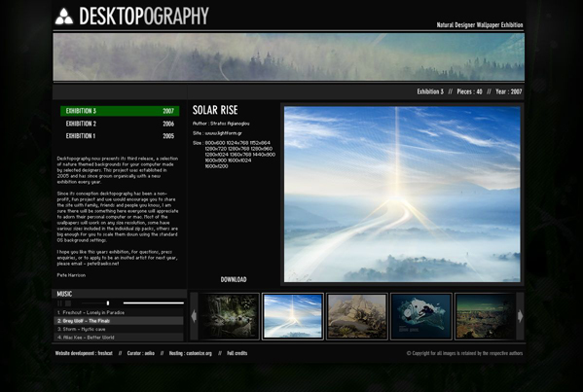Click the Year : 2007 label

click(509, 91)
